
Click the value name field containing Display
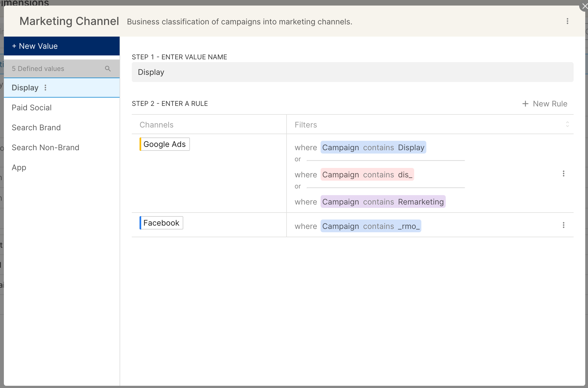coord(352,72)
